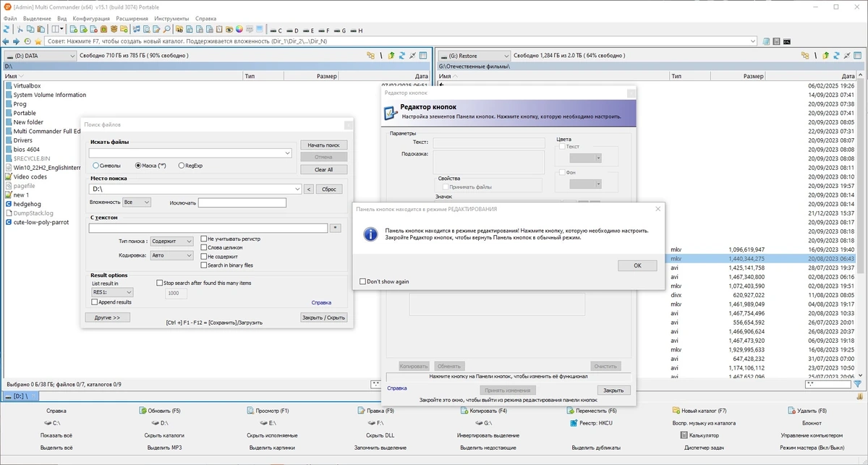Image resolution: width=868 pixels, height=465 pixels.
Task: Click the root backslash icon in left panel
Action: coord(381,56)
